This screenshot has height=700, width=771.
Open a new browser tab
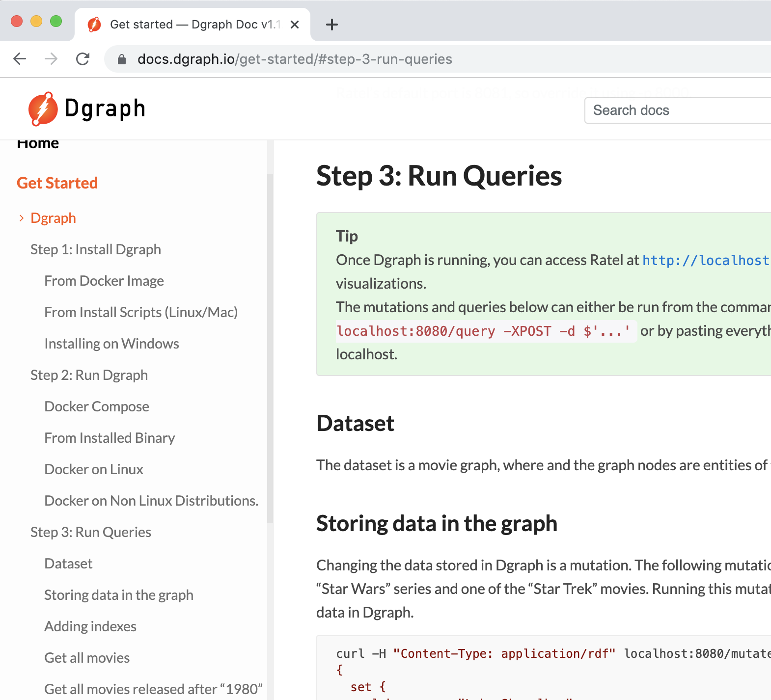(x=332, y=25)
